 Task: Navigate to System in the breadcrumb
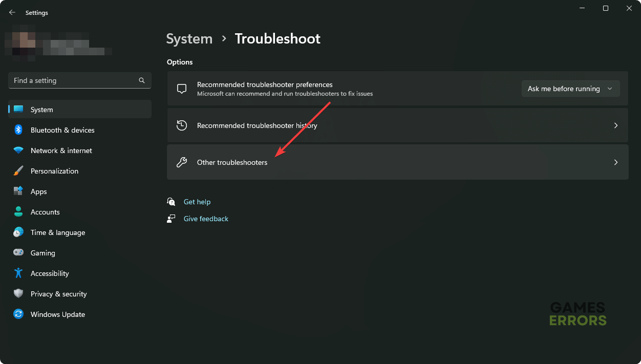tap(189, 39)
